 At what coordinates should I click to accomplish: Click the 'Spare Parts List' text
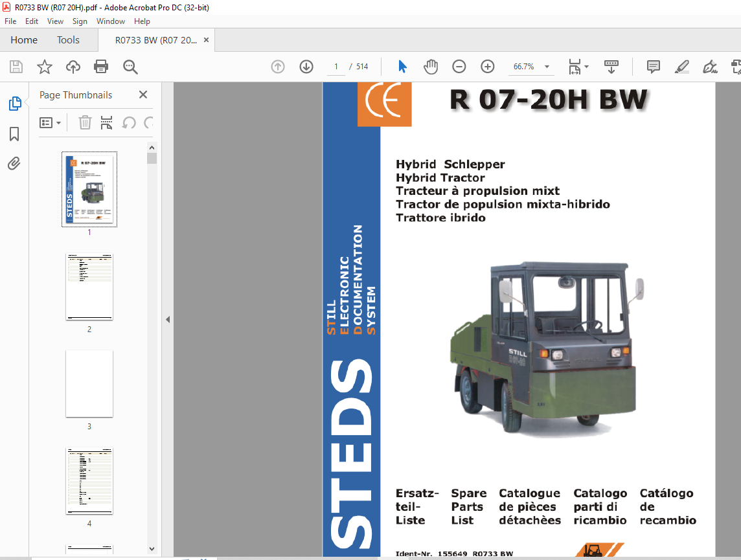[x=468, y=507]
